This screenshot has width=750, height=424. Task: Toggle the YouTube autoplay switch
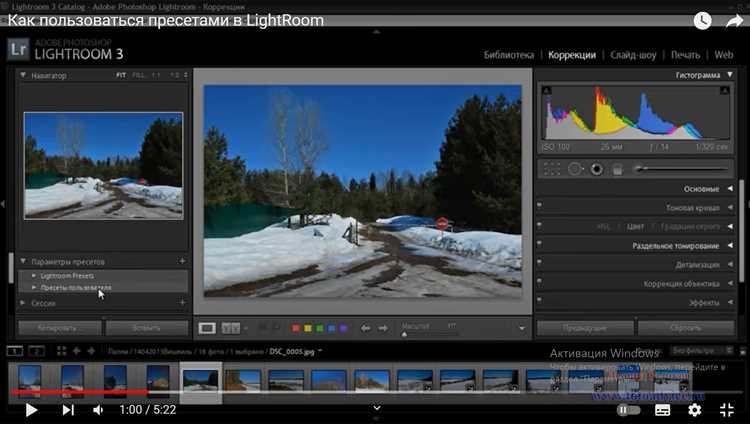pyautogui.click(x=628, y=410)
